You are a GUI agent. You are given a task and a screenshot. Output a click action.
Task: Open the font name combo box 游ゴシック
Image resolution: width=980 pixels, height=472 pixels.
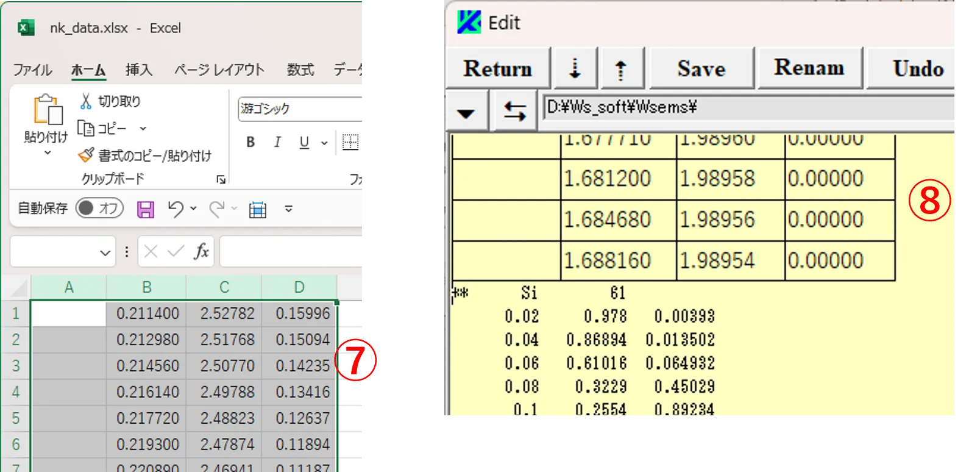pos(299,109)
